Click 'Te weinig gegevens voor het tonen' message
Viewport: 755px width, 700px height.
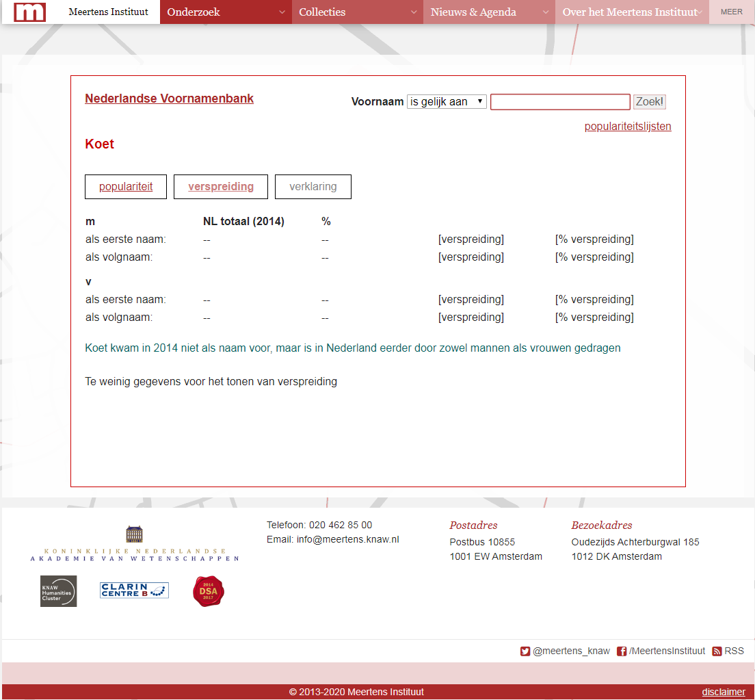tap(211, 382)
